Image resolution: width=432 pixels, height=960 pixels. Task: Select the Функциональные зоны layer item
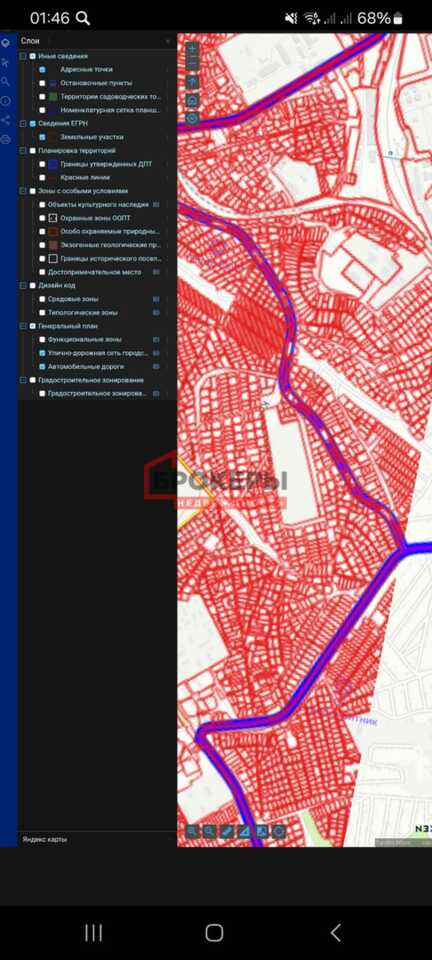pyautogui.click(x=84, y=339)
